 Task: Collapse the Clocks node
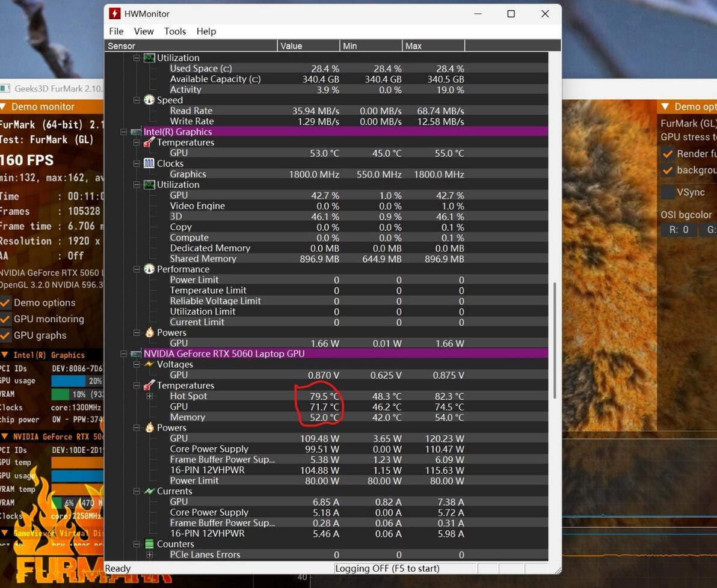point(137,164)
